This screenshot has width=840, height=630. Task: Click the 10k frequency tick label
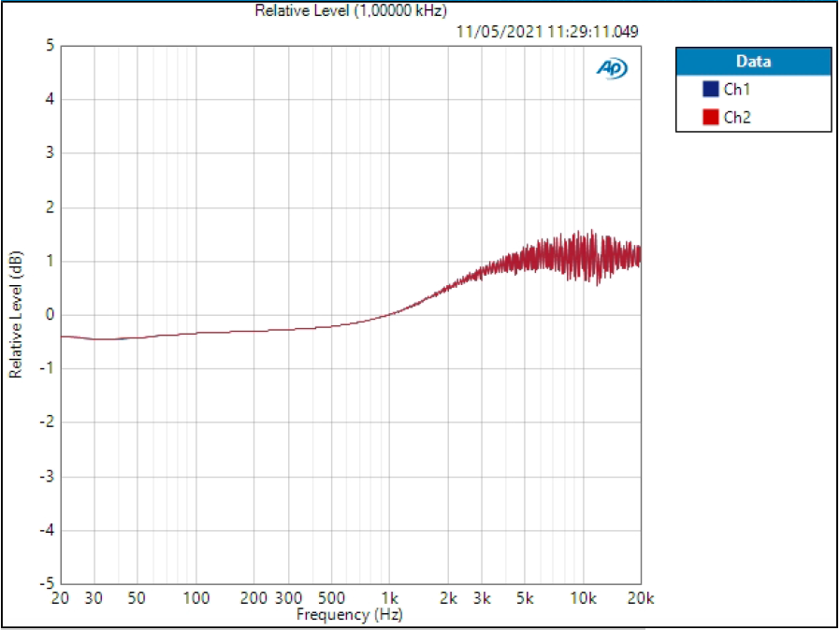pyautogui.click(x=583, y=597)
